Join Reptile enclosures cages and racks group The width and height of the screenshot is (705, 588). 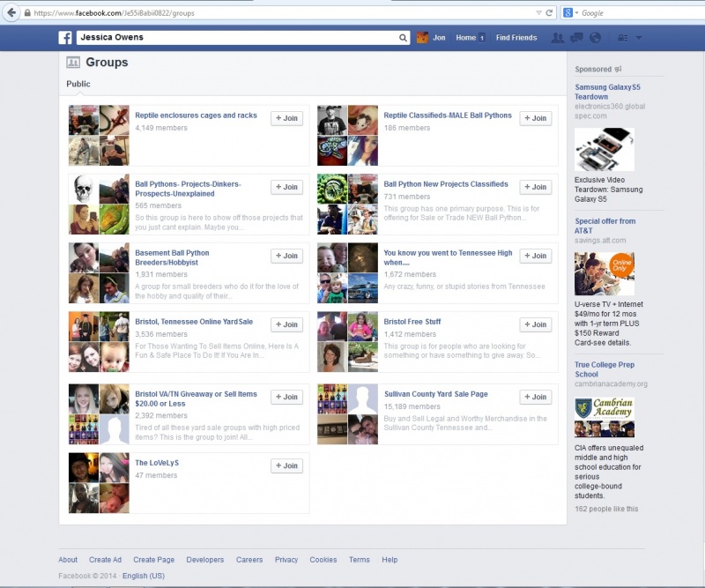(287, 118)
